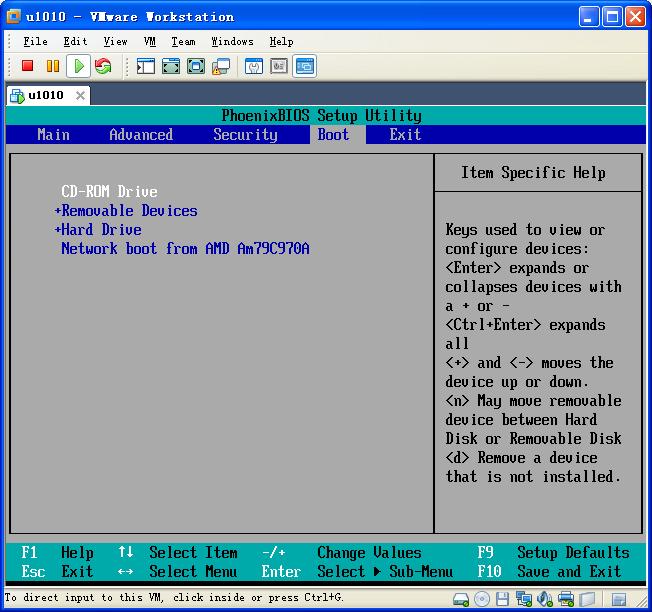Click the Unity icon with the warning sign
This screenshot has height=612, width=652.
coord(221,66)
